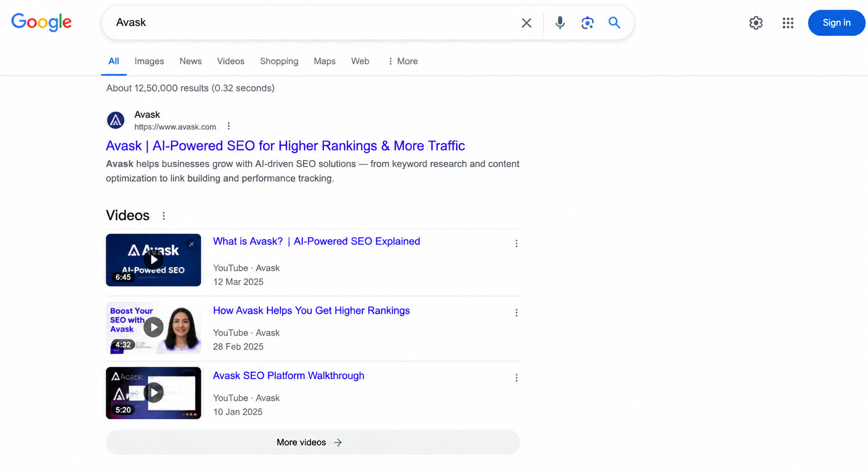Clear the search box with the X icon

[526, 22]
